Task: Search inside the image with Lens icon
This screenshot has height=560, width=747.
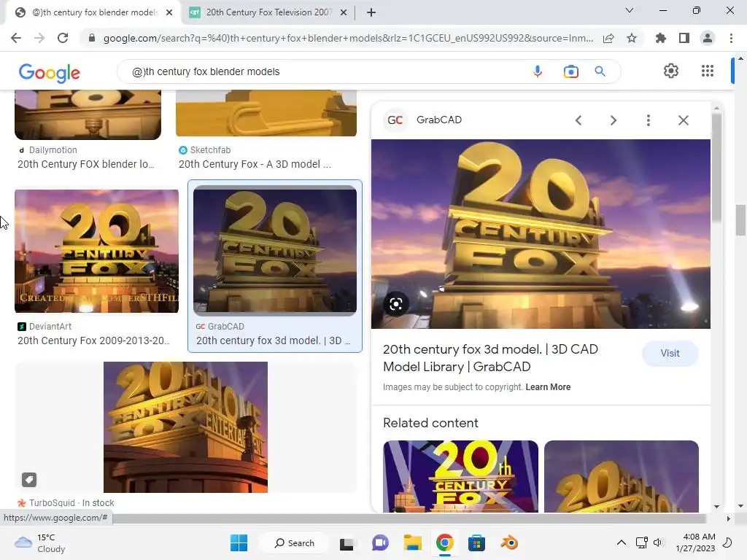Action: point(396,304)
